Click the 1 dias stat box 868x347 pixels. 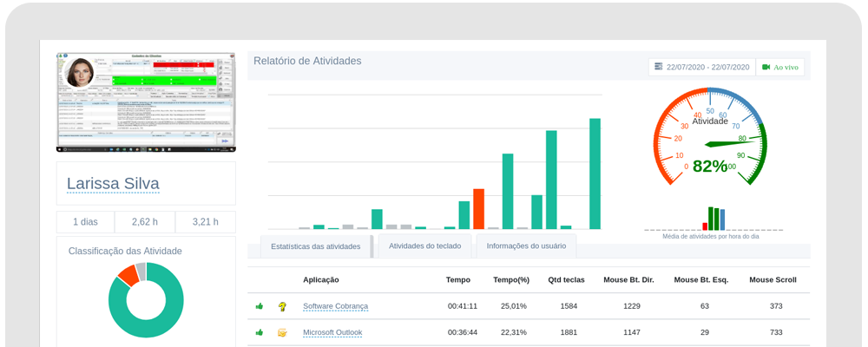pos(85,222)
